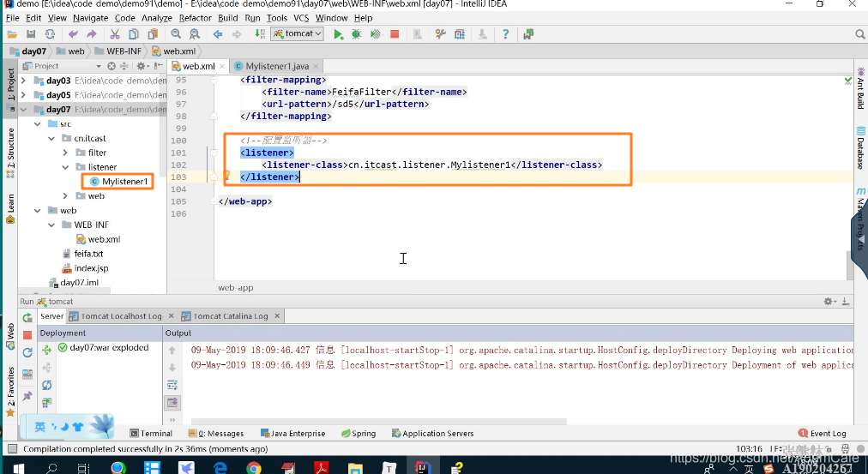Image resolution: width=868 pixels, height=474 pixels.
Task: Open the Event Log
Action: coord(822,434)
